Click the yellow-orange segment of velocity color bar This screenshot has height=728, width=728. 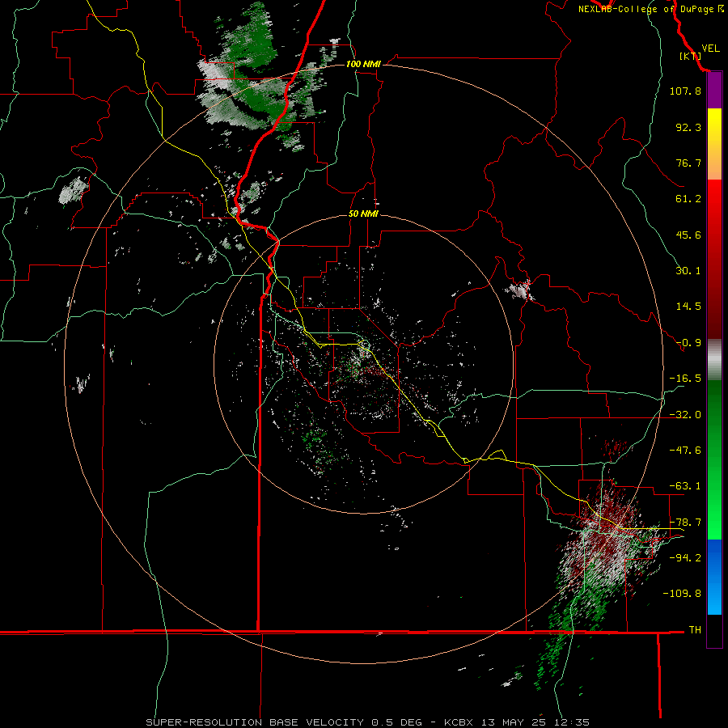(714, 144)
